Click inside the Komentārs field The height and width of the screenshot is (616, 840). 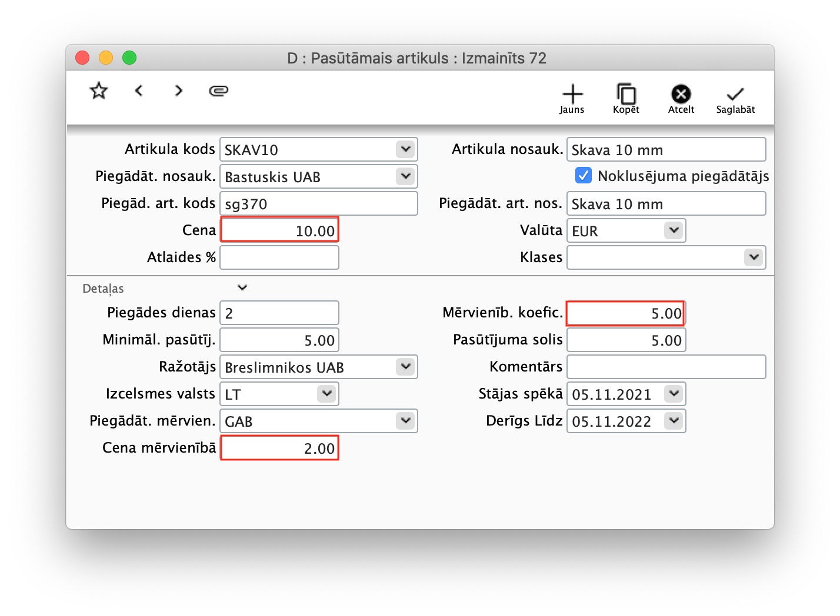(x=665, y=367)
